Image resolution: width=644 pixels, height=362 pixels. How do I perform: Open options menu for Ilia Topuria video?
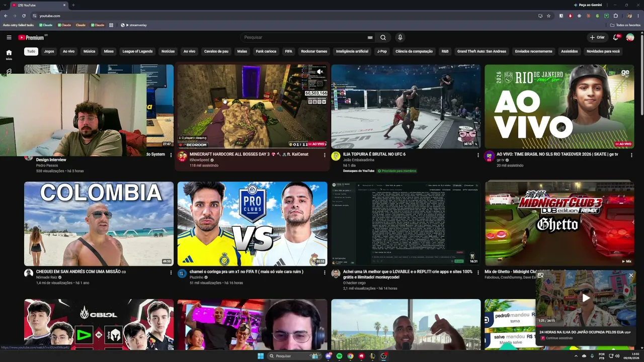478,155
